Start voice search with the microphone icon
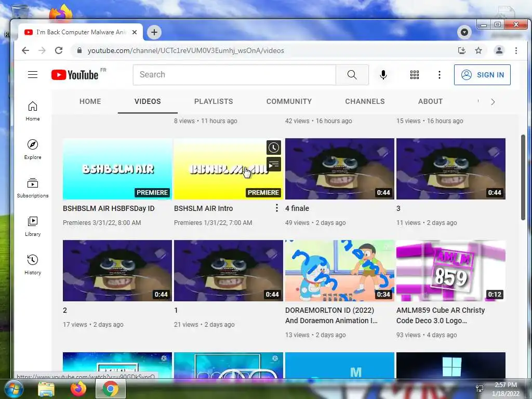 click(383, 75)
